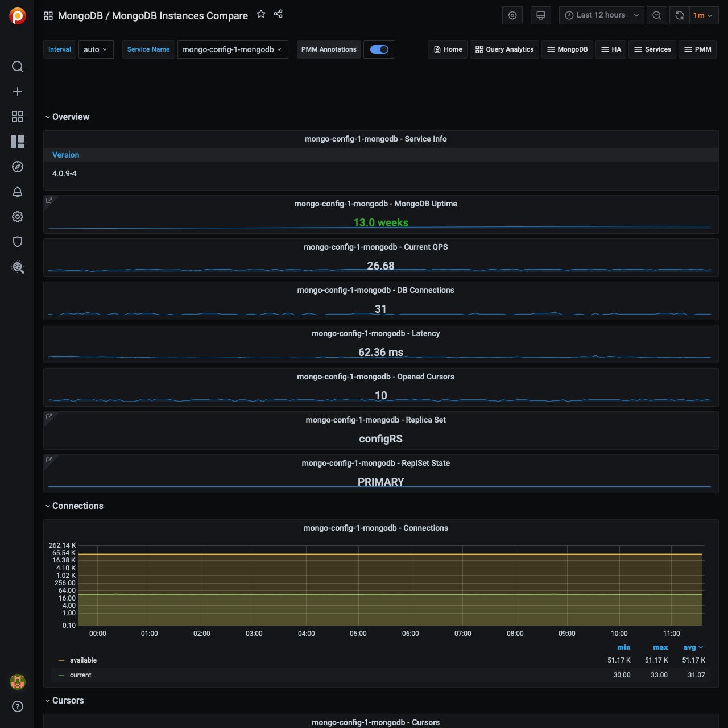Open the user avatar profile icon
The image size is (728, 728).
[18, 681]
